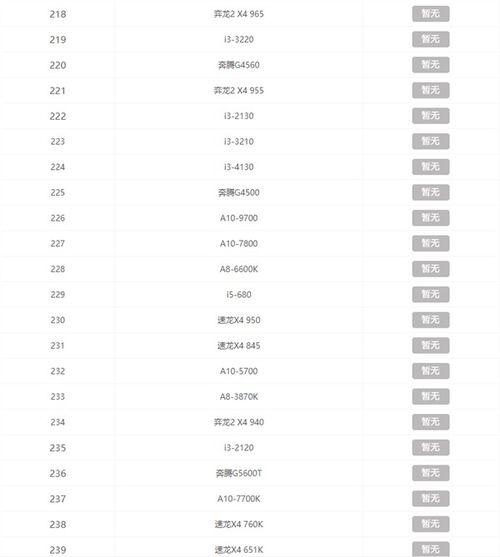The width and height of the screenshot is (500, 557).
Task: Open the 奔腾G5600T entry
Action: point(239,473)
